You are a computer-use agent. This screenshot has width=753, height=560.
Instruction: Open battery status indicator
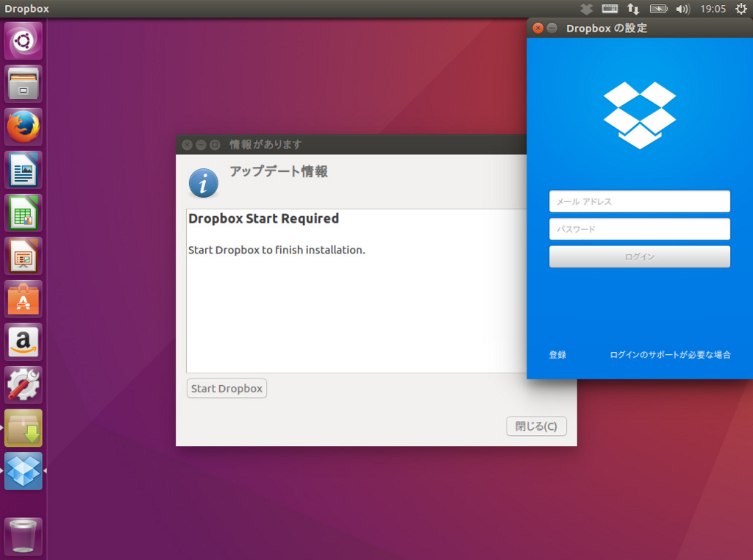click(x=658, y=9)
